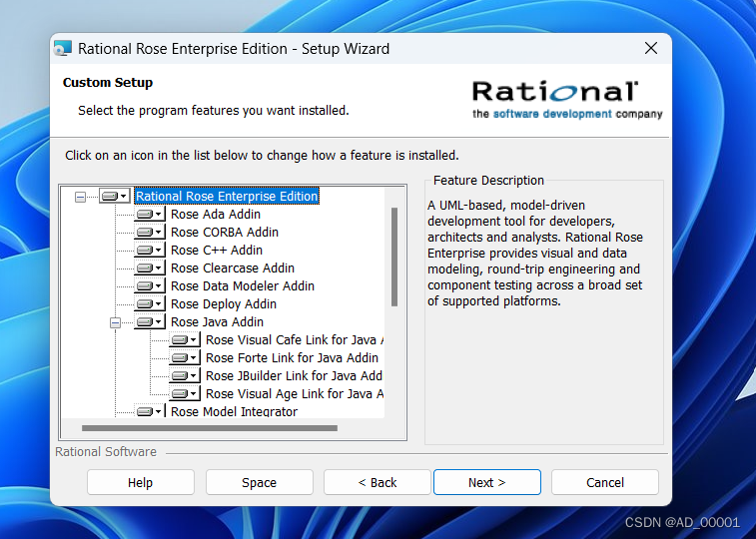Open install icon dropdown for Rose Ada Addin
Image resolution: width=756 pixels, height=539 pixels.
coord(150,215)
